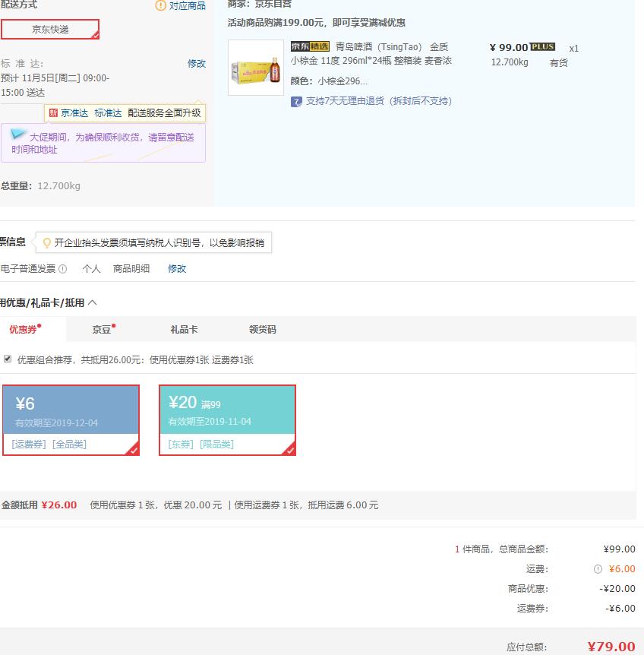
Task: Switch to the 京豆 tab
Action: (x=102, y=330)
